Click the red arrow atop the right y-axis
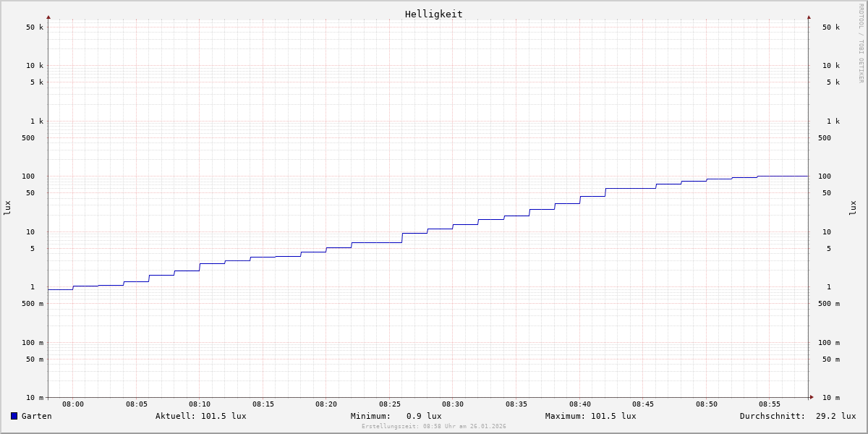This screenshot has width=868, height=434. (809, 17)
